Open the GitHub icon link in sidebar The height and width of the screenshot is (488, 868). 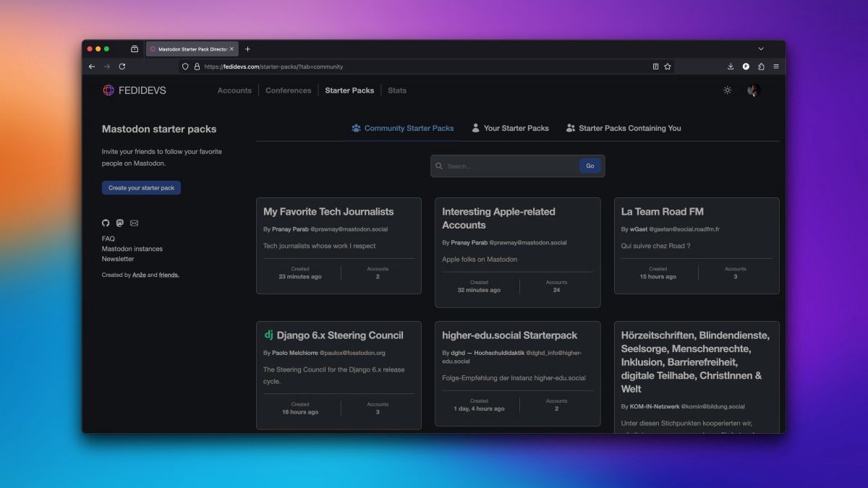click(106, 223)
